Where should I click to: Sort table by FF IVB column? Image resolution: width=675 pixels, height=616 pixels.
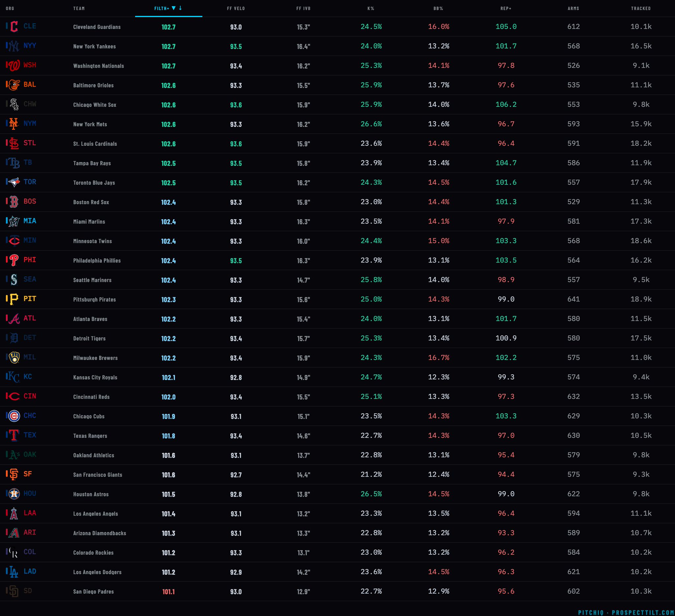pos(303,8)
